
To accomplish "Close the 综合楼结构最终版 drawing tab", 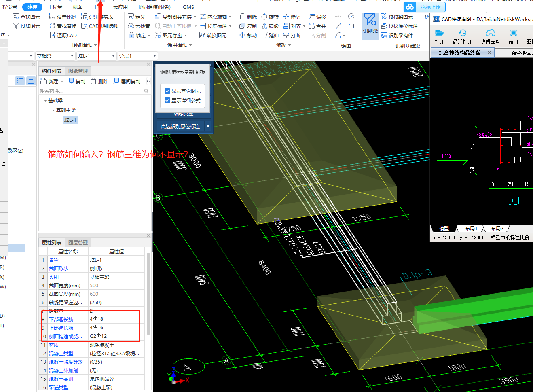I will (489, 53).
